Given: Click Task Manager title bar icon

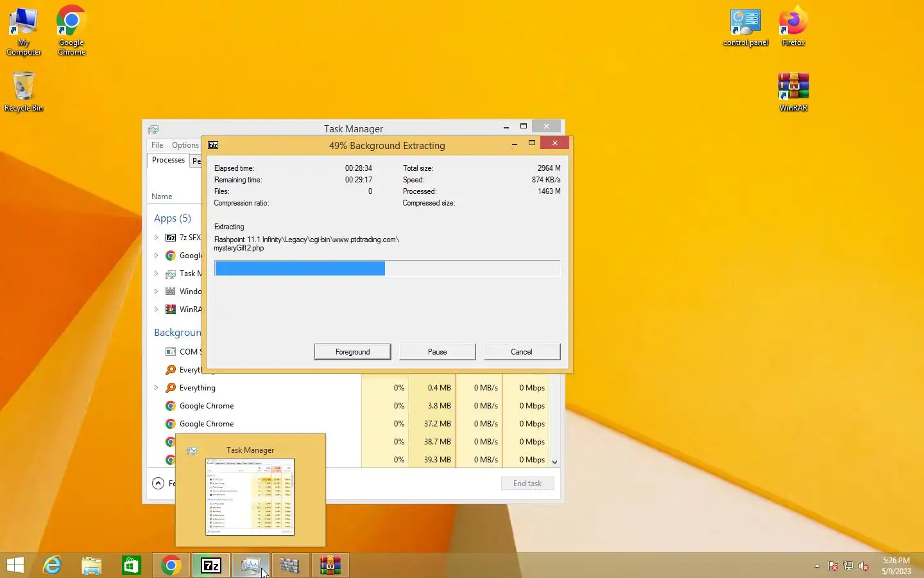Looking at the screenshot, I should coord(153,129).
